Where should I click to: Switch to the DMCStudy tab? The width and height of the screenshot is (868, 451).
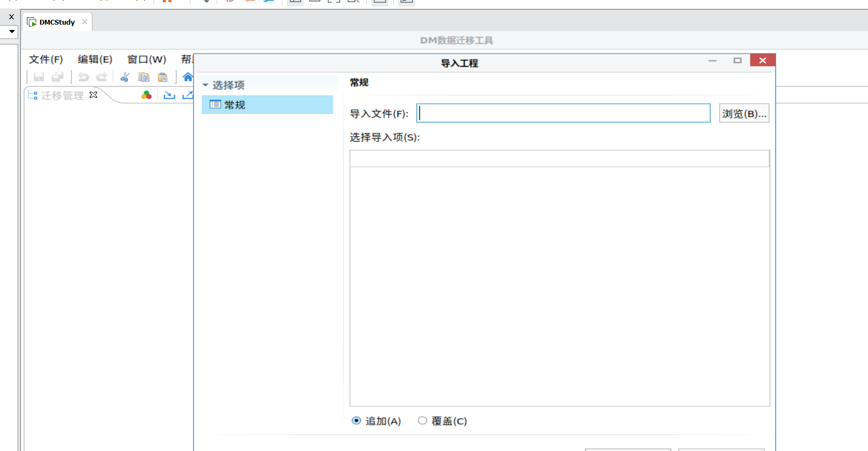[57, 22]
